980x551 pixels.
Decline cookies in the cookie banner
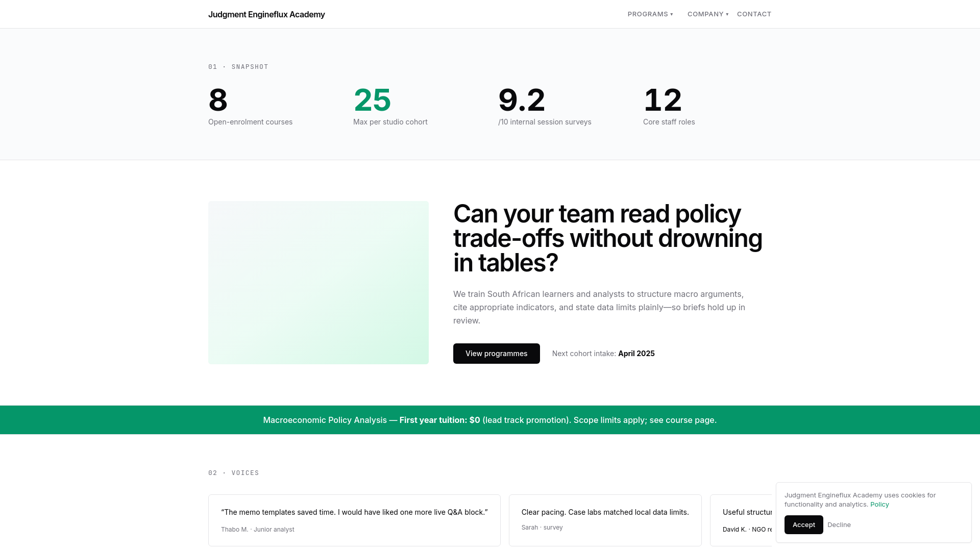839,524
